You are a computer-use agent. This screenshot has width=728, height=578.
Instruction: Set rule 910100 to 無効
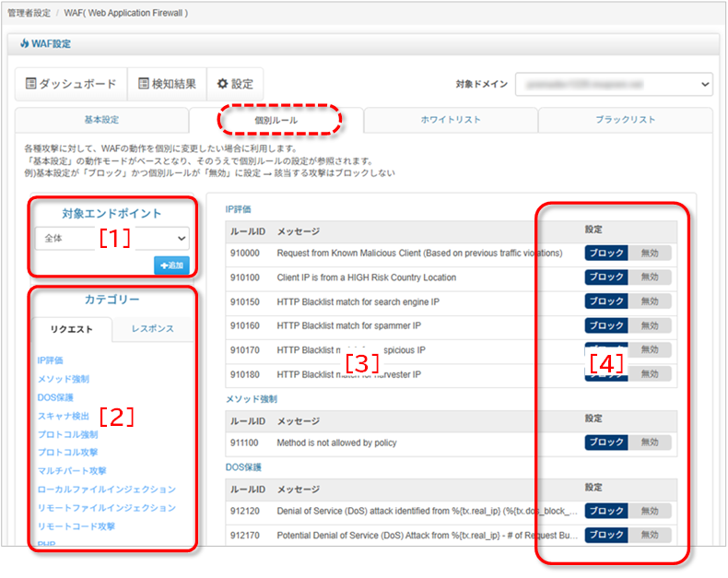pos(650,277)
